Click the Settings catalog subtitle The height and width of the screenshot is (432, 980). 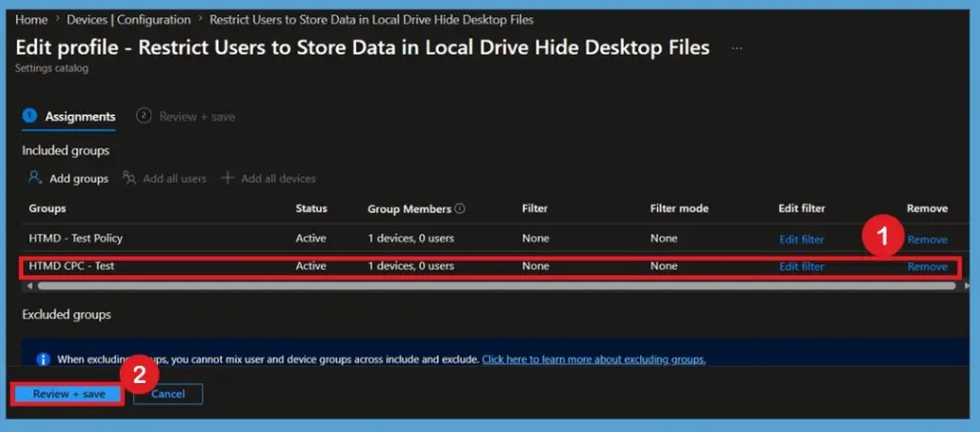[52, 69]
